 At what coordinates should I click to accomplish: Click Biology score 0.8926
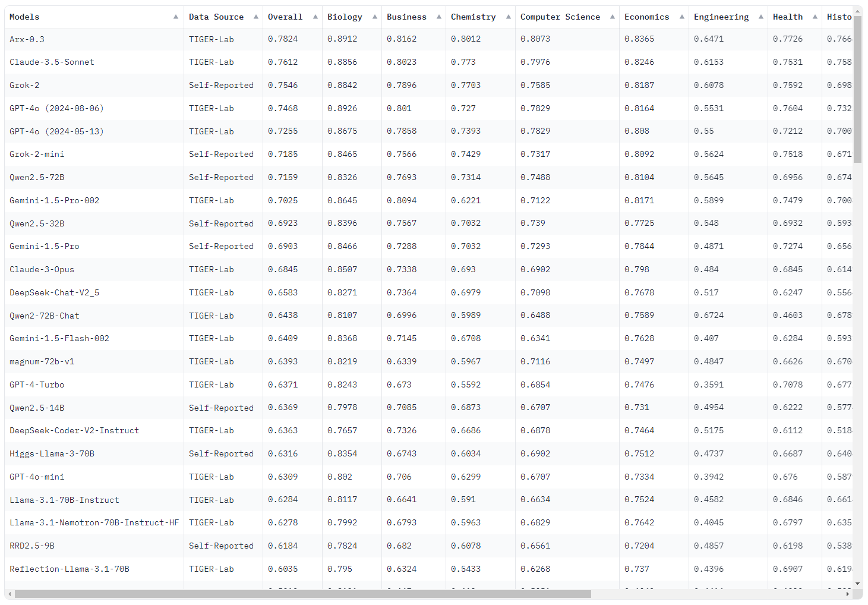pos(342,108)
